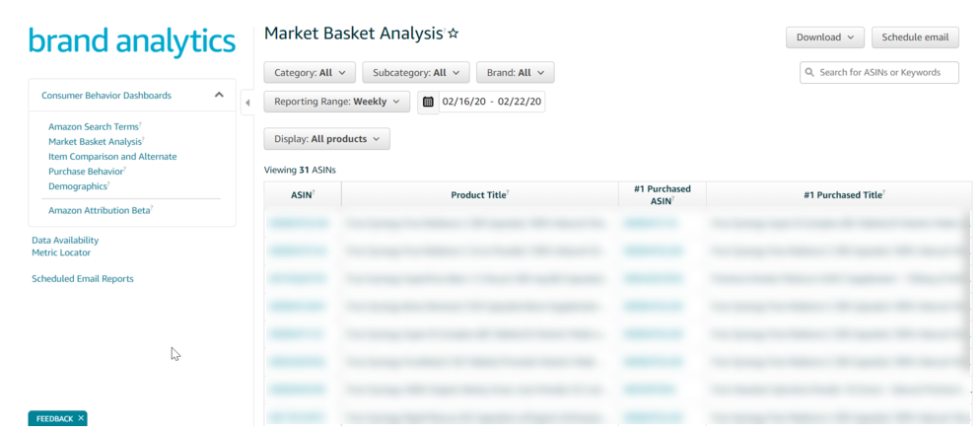Open Metric Locator link
980x434 pixels.
(x=61, y=253)
